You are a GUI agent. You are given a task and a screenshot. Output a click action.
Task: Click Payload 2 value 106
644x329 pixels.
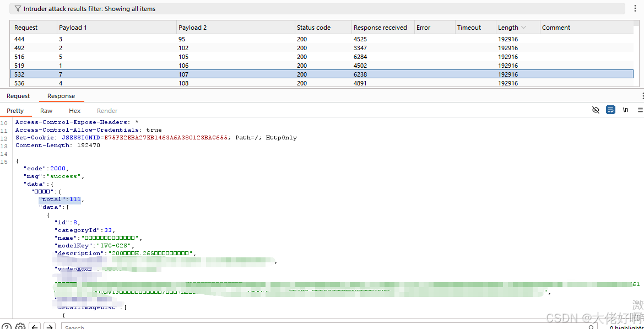(x=183, y=66)
